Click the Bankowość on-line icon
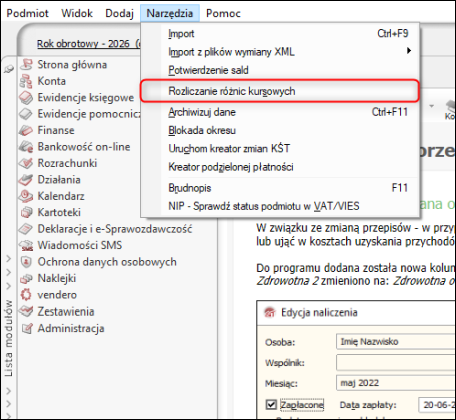 tap(26, 147)
